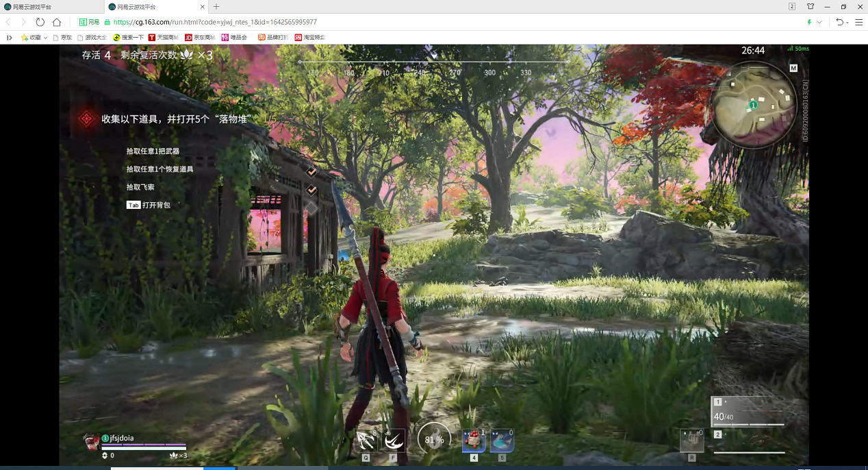Image resolution: width=868 pixels, height=470 pixels.
Task: Click the browser home icon
Action: point(57,22)
